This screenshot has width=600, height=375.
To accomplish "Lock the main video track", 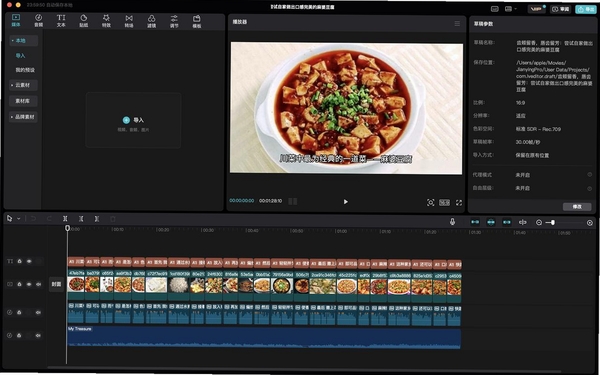I will click(x=20, y=284).
